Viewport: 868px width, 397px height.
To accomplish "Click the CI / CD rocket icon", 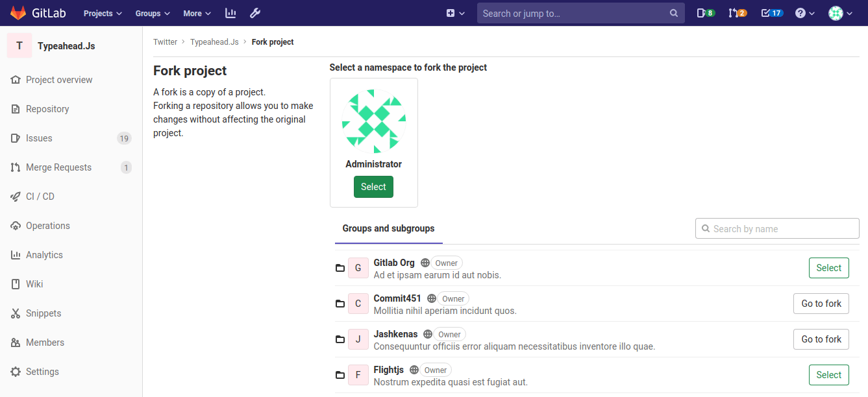I will click(x=16, y=197).
